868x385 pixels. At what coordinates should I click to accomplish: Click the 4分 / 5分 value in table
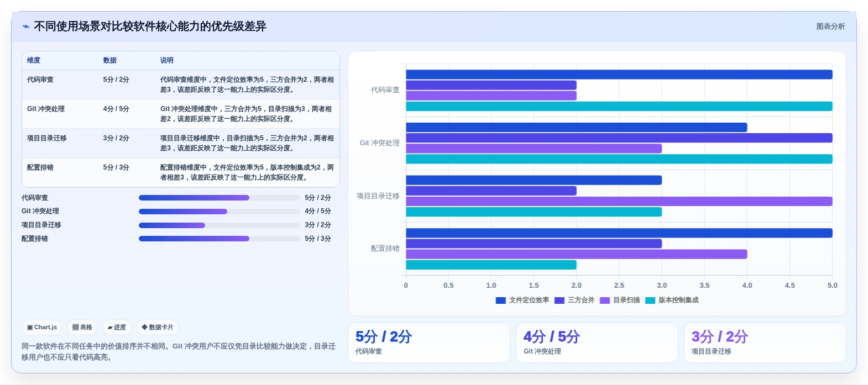click(116, 109)
